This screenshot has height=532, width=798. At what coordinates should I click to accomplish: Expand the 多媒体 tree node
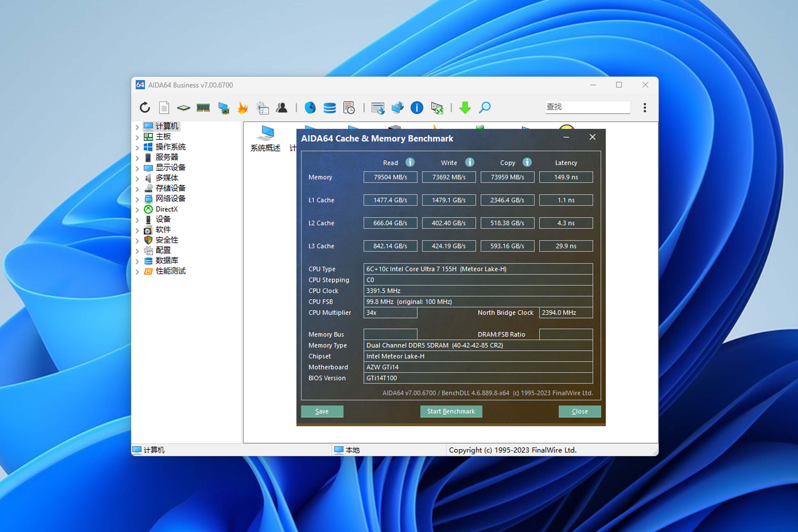(x=137, y=179)
